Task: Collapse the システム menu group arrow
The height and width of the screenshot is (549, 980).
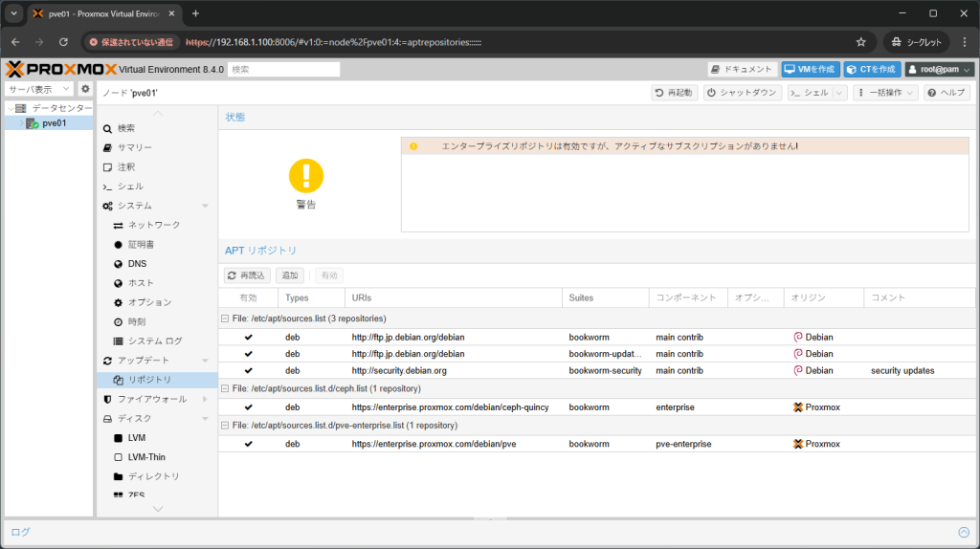Action: click(205, 206)
